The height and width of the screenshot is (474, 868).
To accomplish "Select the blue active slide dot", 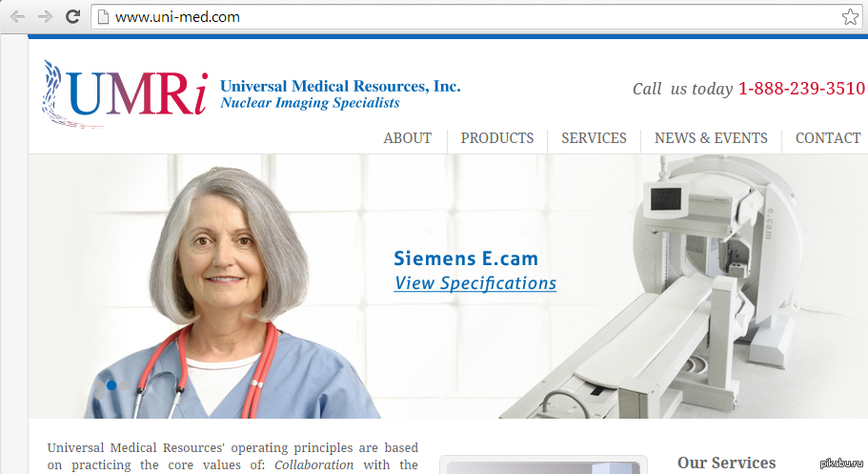I will (111, 385).
